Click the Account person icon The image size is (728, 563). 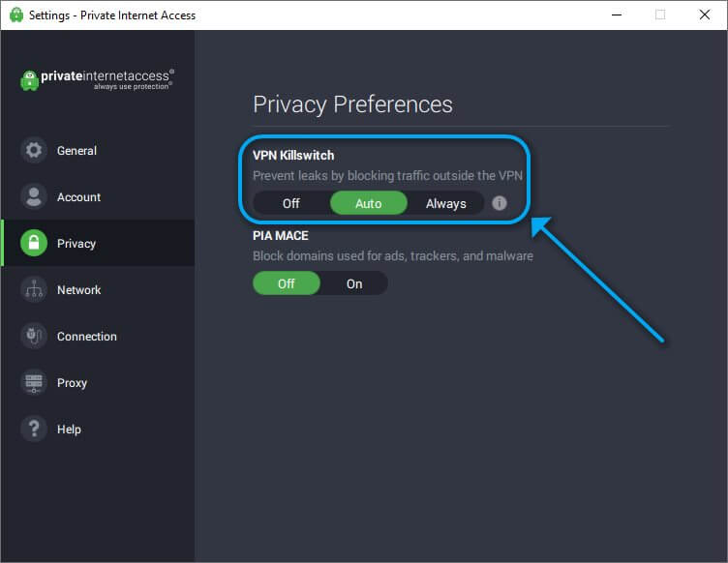click(34, 196)
